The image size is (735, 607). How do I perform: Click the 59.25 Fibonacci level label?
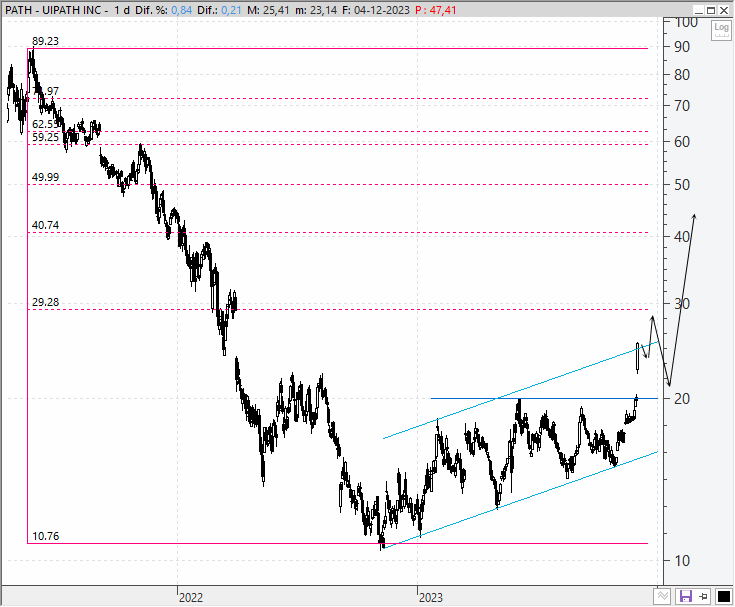45,137
